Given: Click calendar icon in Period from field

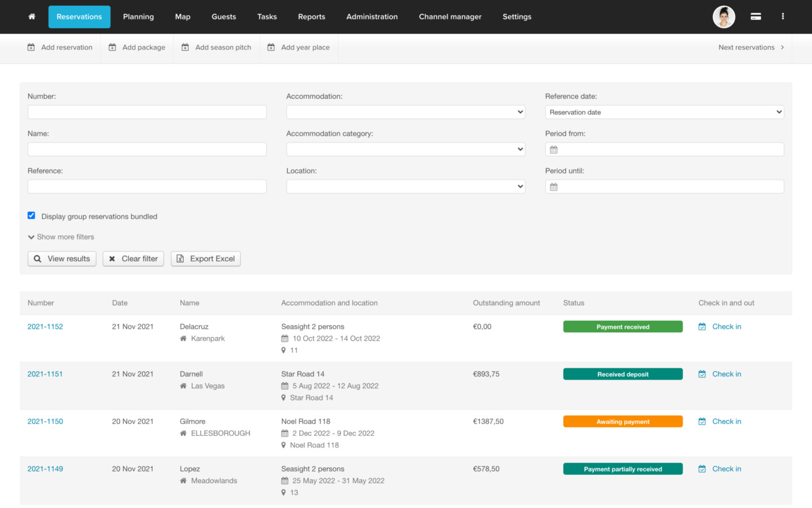Looking at the screenshot, I should point(554,149).
